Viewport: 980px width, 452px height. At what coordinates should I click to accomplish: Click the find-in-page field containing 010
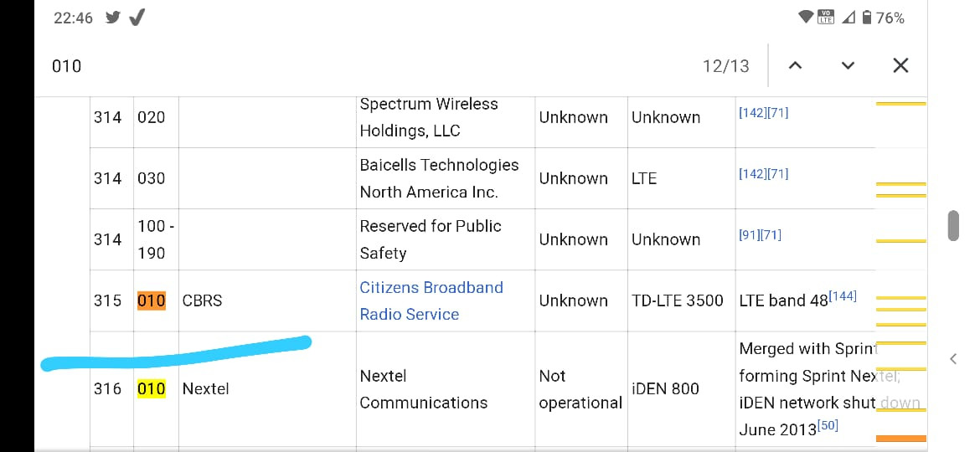click(335, 65)
